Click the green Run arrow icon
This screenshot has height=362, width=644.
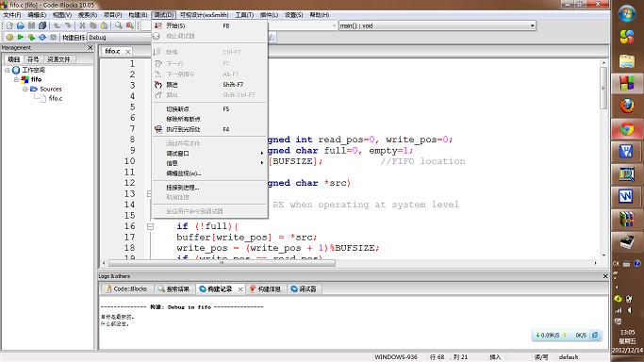[x=21, y=38]
